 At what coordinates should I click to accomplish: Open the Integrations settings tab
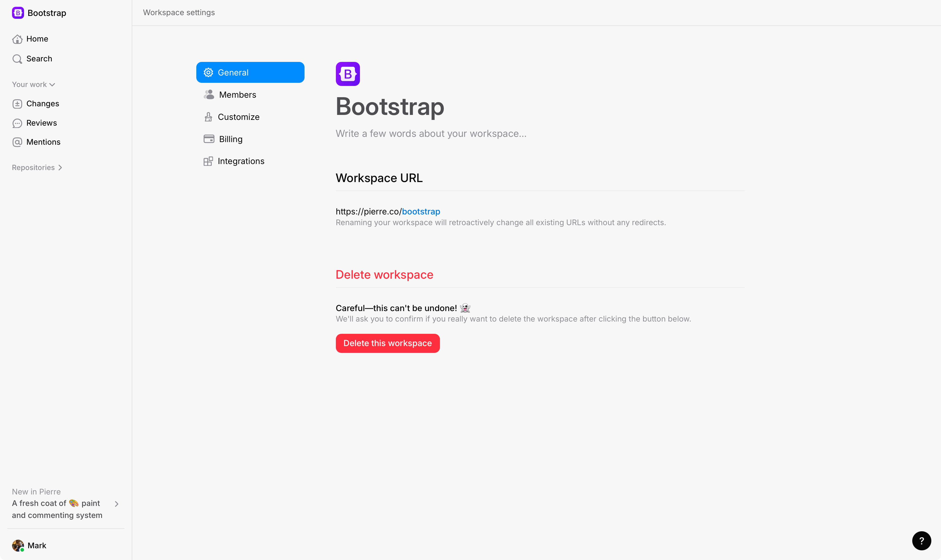pos(240,161)
